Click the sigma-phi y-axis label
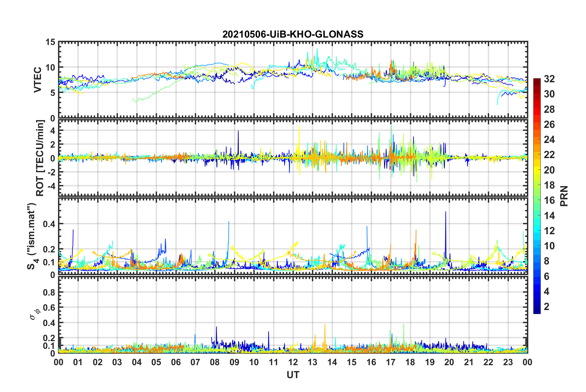Screen dimensions: 586x392 tap(35, 314)
